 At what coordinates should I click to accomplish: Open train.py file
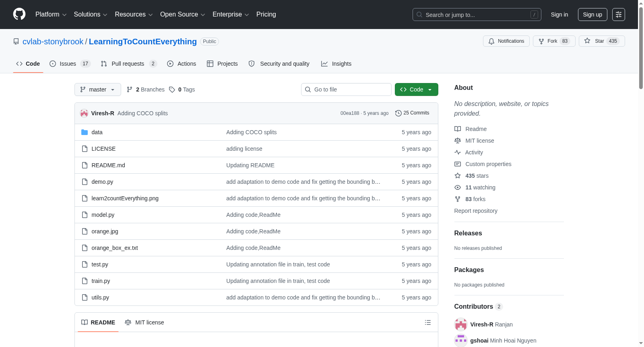[x=101, y=281]
